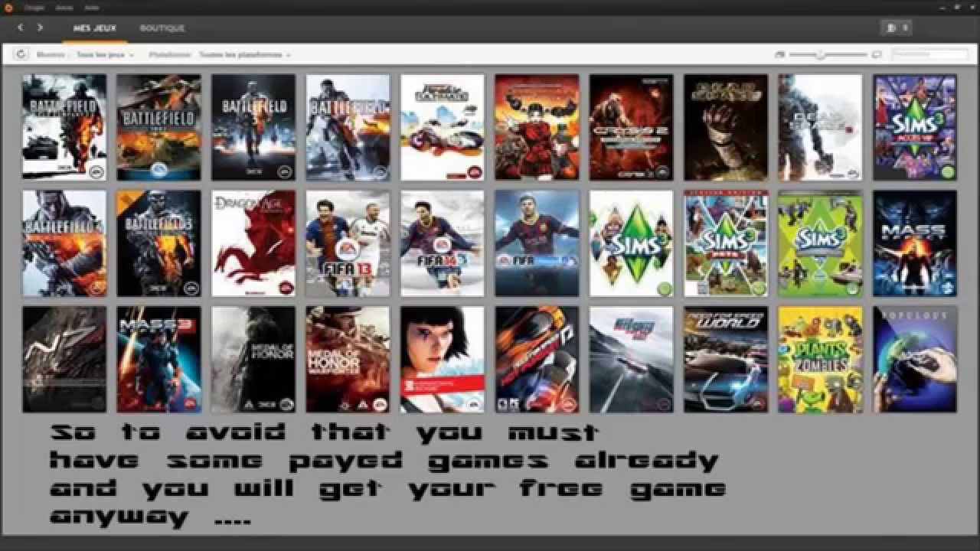Viewport: 980px width, 551px height.
Task: Refresh the game library
Action: point(21,54)
